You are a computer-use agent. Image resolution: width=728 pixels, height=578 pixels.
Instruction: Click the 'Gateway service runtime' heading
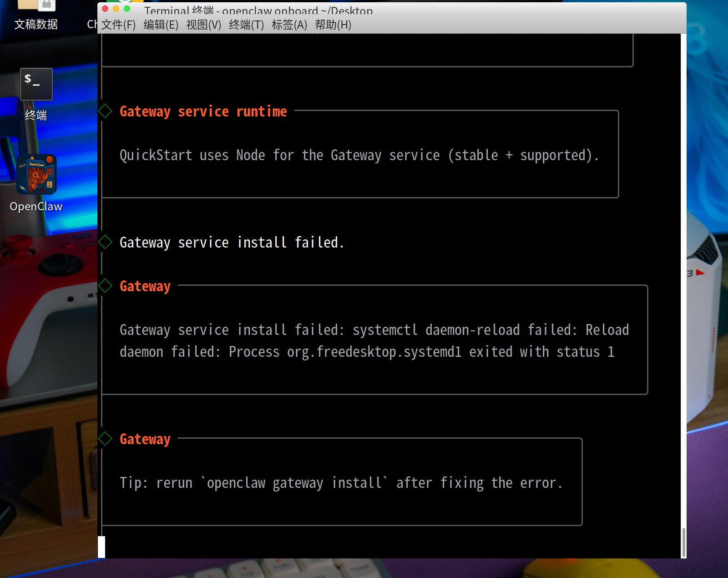click(203, 111)
